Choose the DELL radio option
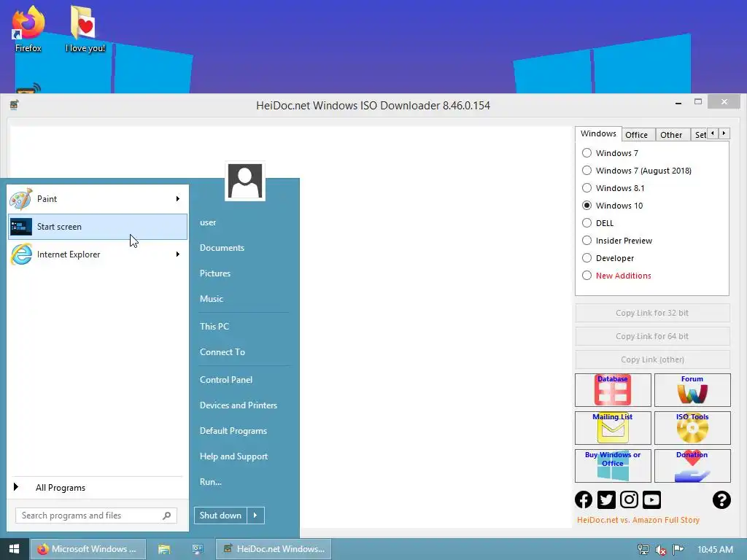 [x=587, y=223]
